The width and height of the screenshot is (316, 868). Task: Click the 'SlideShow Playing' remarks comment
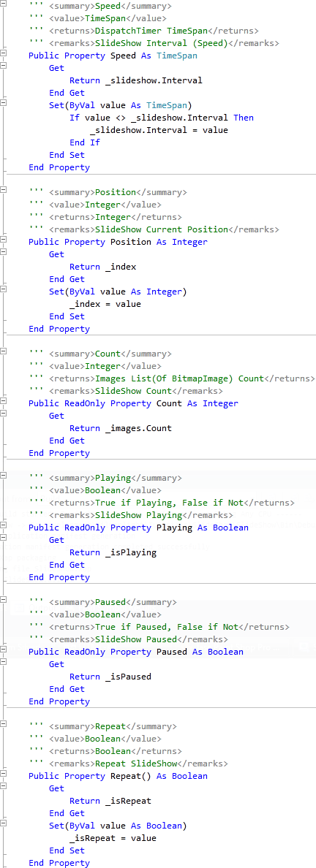click(x=138, y=515)
